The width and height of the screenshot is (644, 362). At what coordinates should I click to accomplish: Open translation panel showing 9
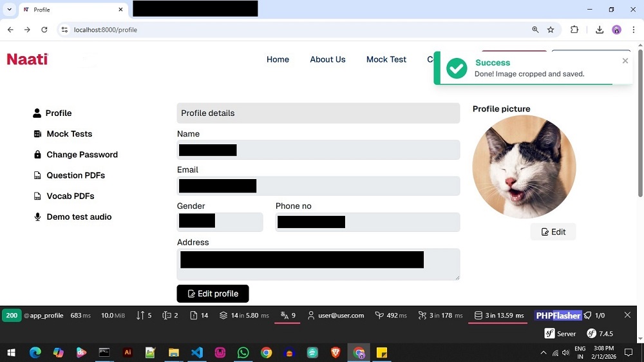287,316
